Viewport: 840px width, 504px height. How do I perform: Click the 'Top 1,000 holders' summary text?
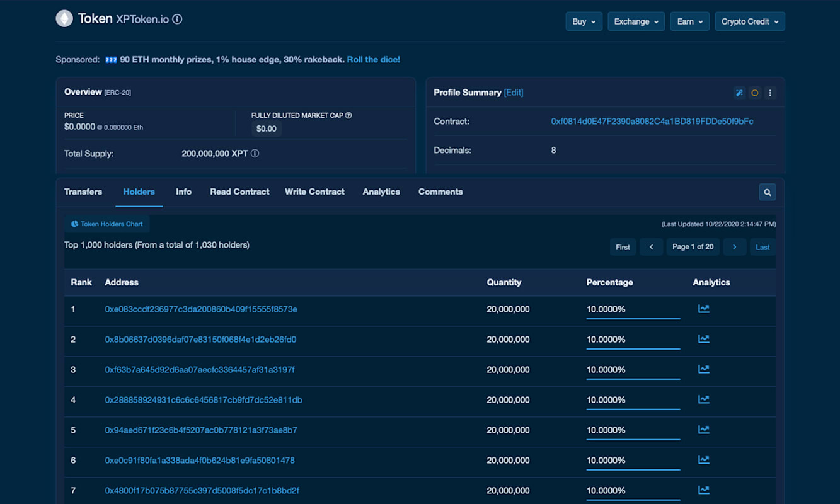(x=157, y=244)
